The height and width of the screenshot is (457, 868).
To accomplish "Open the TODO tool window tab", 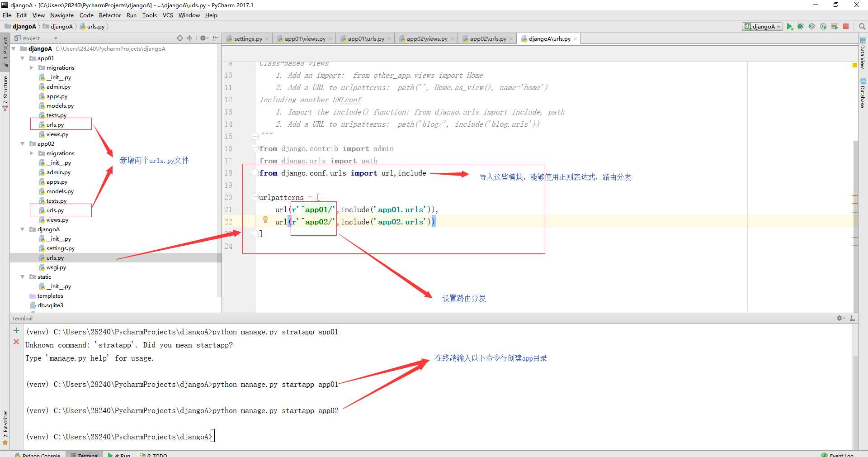I will (154, 454).
